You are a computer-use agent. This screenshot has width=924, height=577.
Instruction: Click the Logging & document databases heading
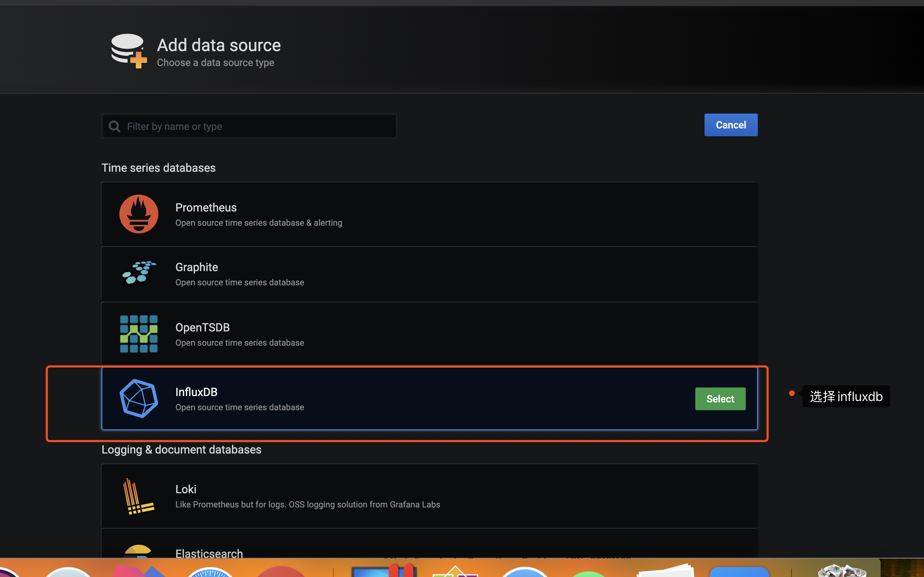[x=181, y=450]
